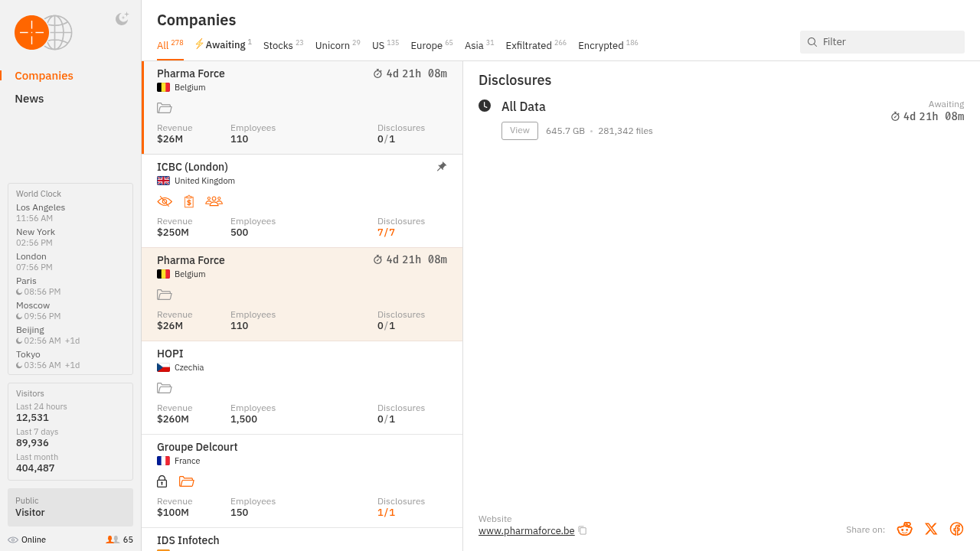The height and width of the screenshot is (551, 980).
Task: Click the eye icon on ICBC (London)
Action: 165,201
